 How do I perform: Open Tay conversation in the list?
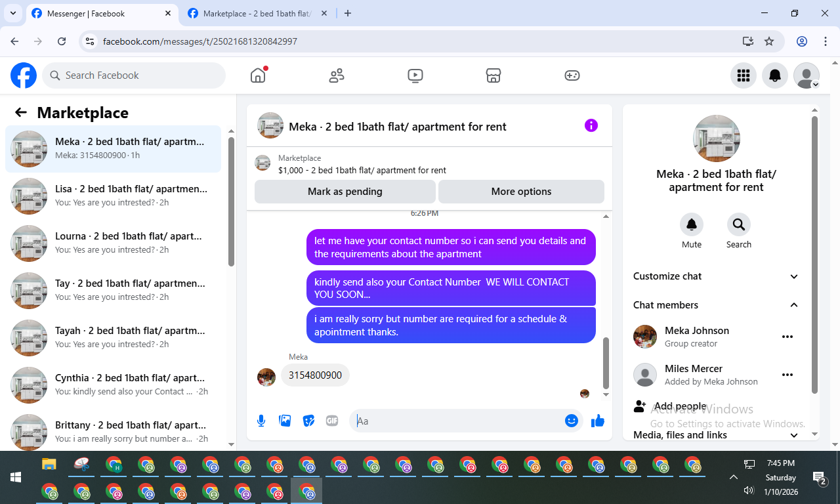(114, 291)
